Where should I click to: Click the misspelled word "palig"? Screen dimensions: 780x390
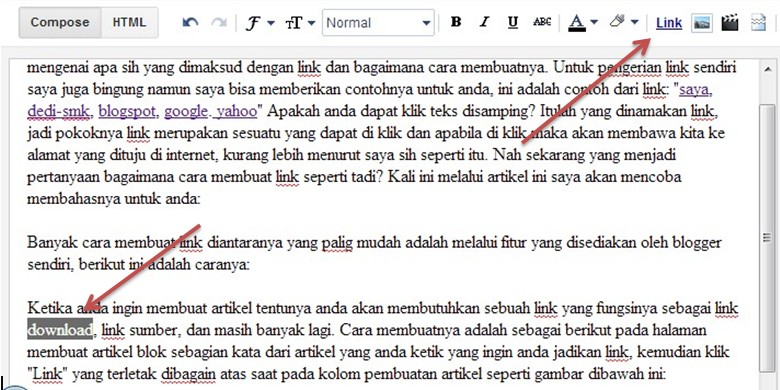click(x=338, y=243)
